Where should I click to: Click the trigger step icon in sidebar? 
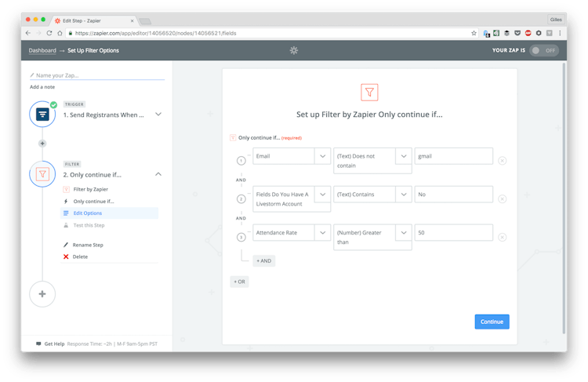[42, 115]
